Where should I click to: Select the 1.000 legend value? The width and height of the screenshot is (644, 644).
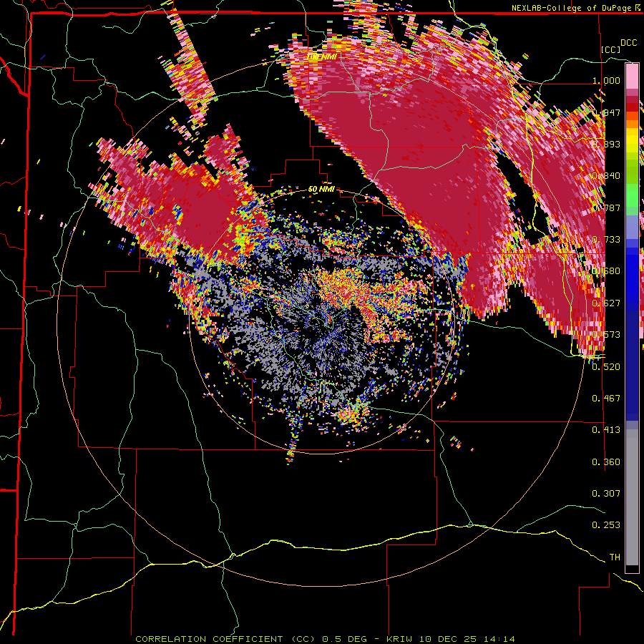click(606, 80)
